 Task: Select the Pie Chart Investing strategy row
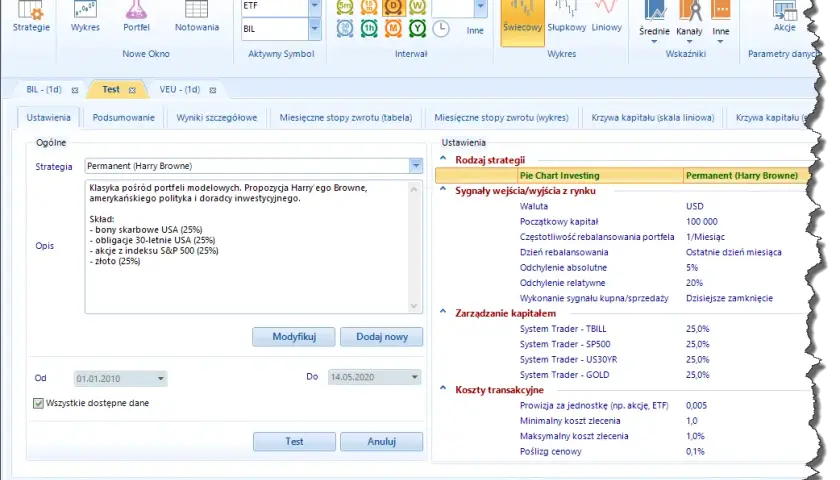(621, 175)
